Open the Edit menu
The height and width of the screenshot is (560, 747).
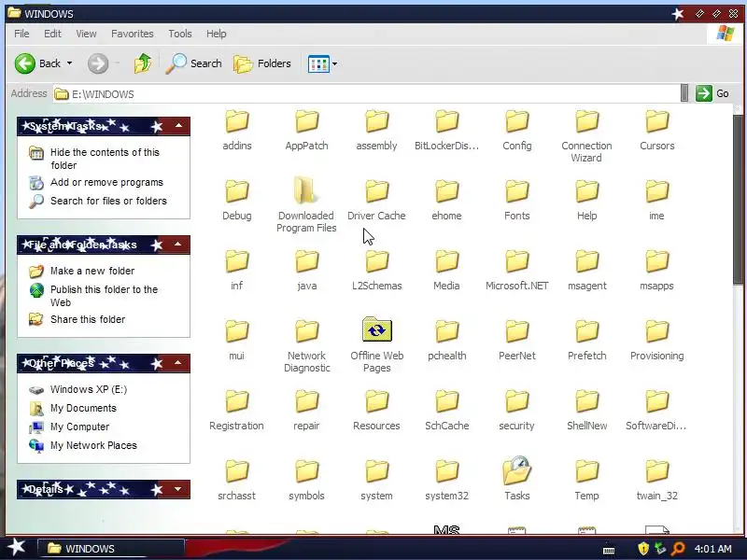[x=52, y=34]
